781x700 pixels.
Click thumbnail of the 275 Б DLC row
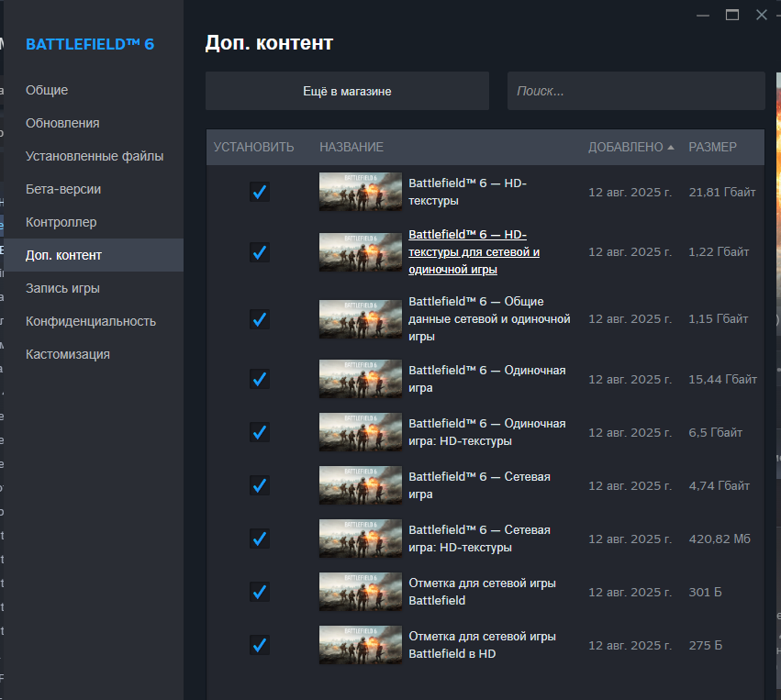click(x=361, y=645)
